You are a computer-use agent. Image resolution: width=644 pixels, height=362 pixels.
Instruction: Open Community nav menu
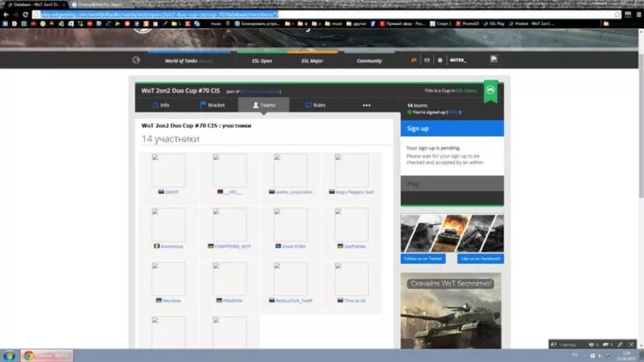point(369,61)
